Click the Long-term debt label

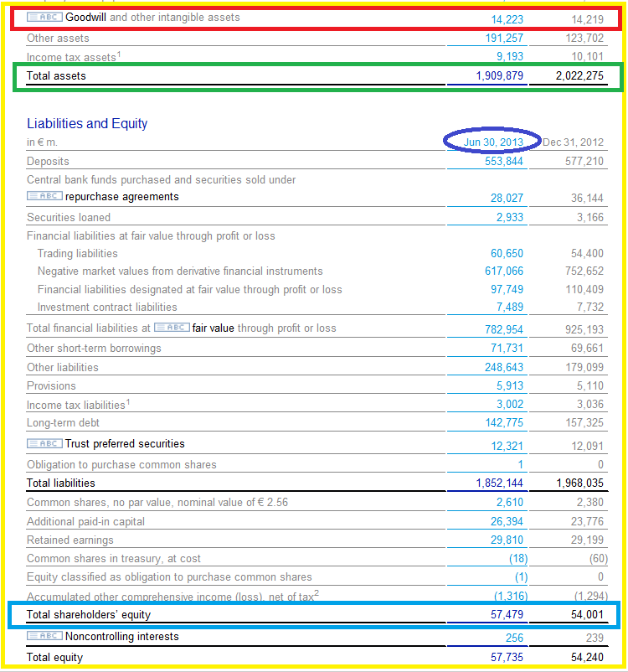tap(63, 423)
